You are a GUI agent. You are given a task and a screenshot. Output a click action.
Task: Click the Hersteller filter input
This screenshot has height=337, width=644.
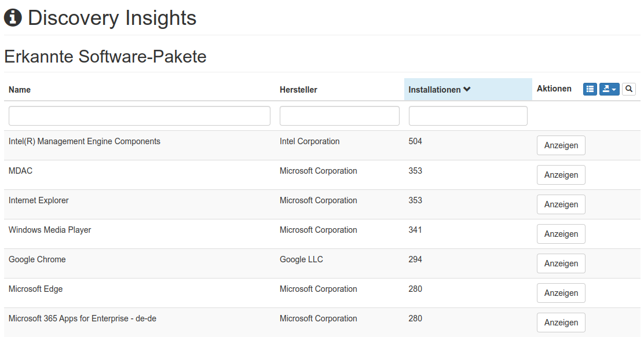339,116
